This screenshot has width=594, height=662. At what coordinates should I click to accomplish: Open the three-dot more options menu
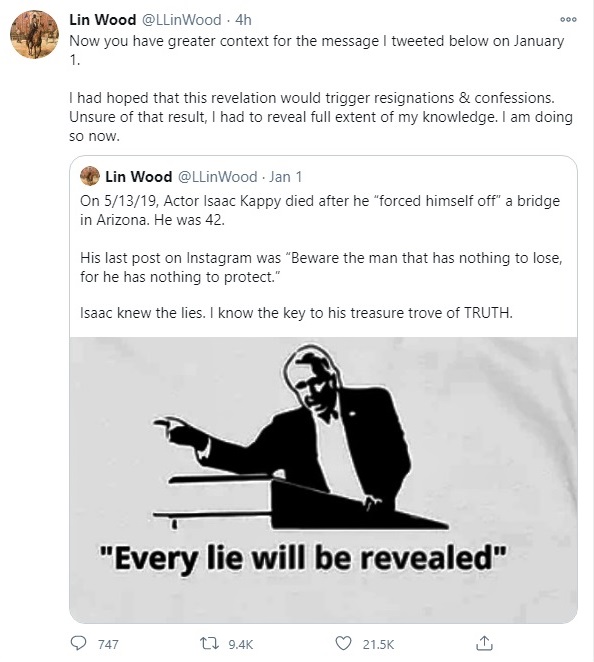[568, 19]
